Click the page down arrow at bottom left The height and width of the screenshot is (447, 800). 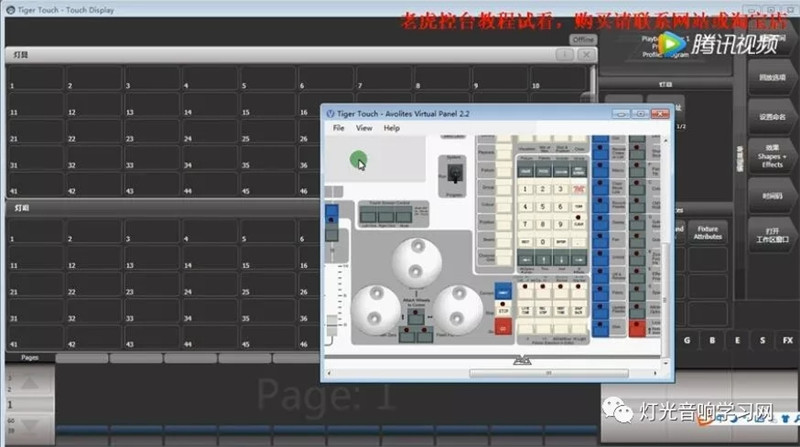pyautogui.click(x=29, y=426)
